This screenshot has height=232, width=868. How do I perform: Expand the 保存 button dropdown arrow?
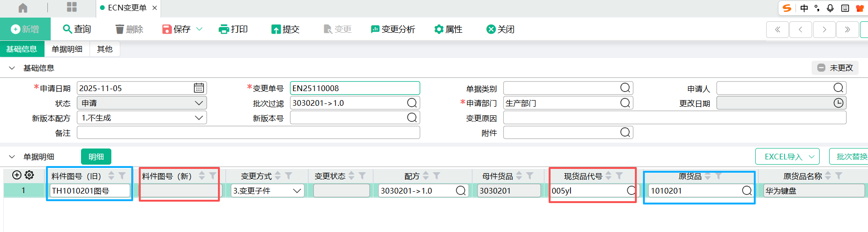pyautogui.click(x=199, y=29)
